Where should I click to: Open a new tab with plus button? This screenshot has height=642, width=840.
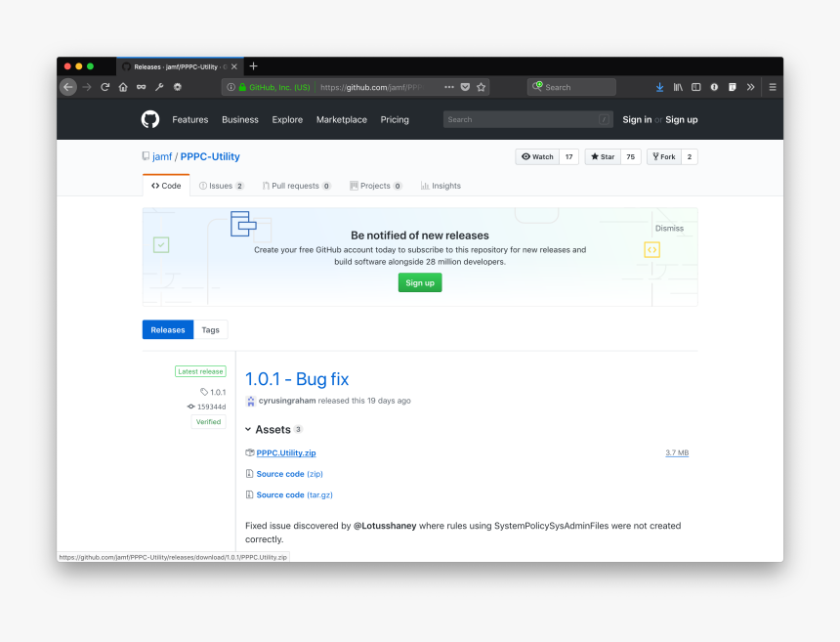coord(253,65)
